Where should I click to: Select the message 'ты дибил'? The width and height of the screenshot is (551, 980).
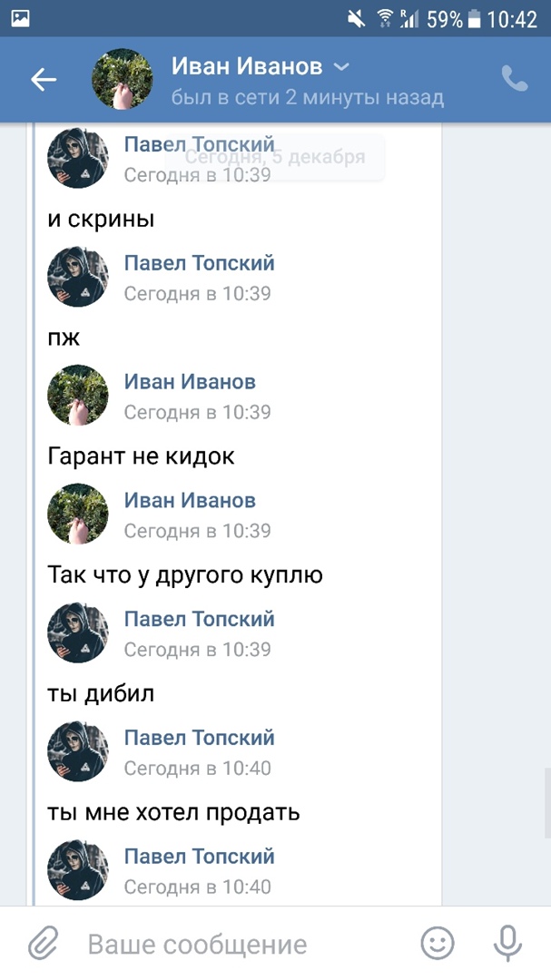(x=101, y=694)
